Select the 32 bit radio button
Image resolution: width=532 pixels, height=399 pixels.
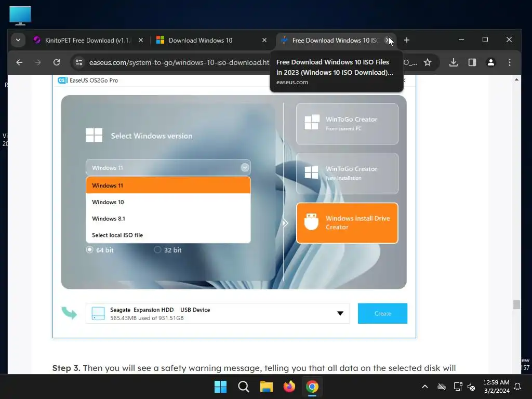pyautogui.click(x=157, y=250)
